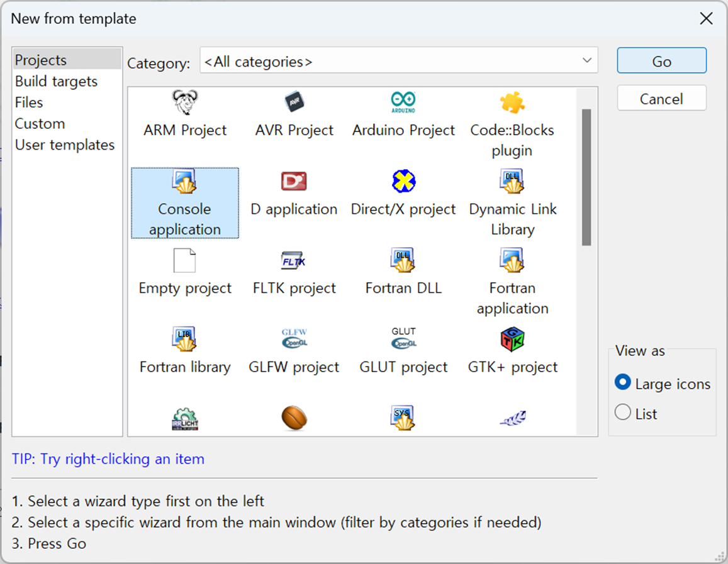This screenshot has width=728, height=564.
Task: Choose the Irrlicht gear icon in bottom row
Action: 185,419
